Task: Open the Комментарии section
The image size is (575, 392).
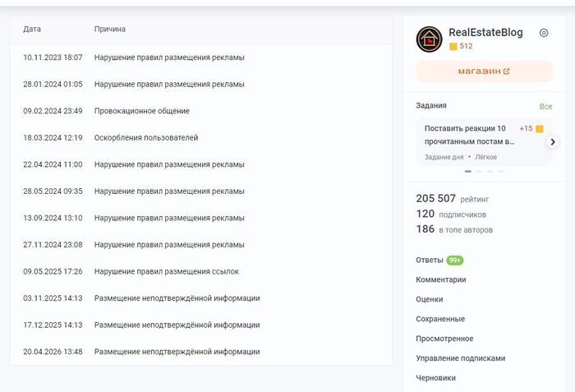Action: pos(441,279)
